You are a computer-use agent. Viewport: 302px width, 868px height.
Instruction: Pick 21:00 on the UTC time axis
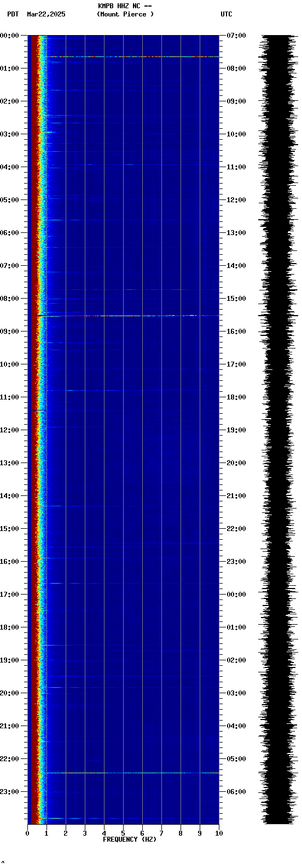[x=236, y=496]
